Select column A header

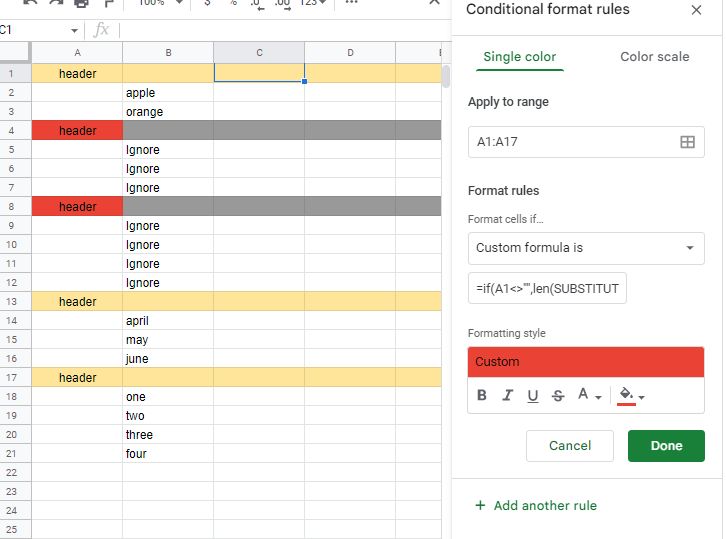77,52
